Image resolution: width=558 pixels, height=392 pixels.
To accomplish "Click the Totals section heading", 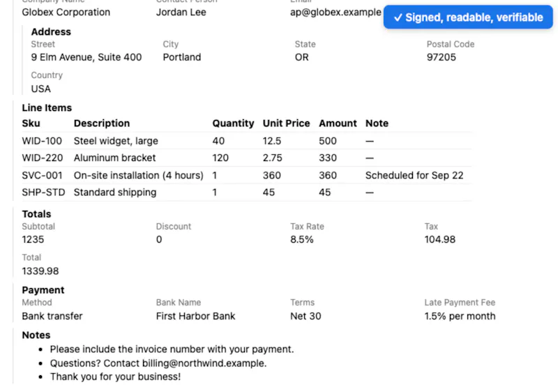I will click(36, 214).
